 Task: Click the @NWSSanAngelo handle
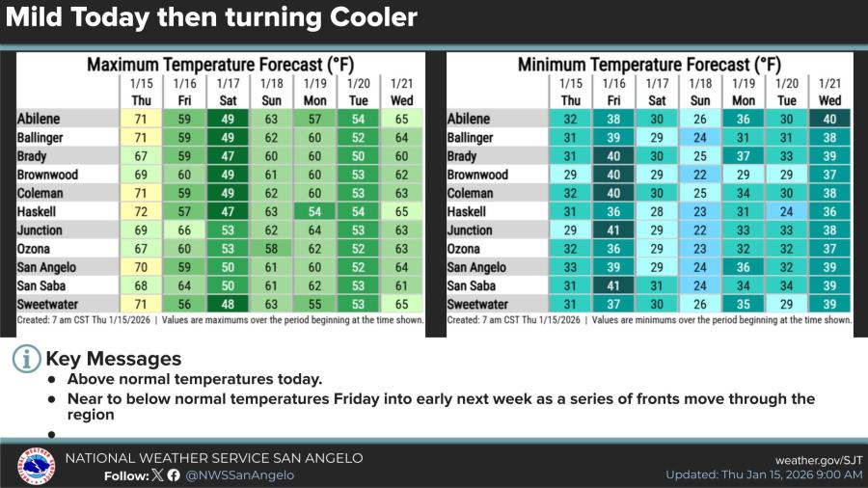[240, 474]
